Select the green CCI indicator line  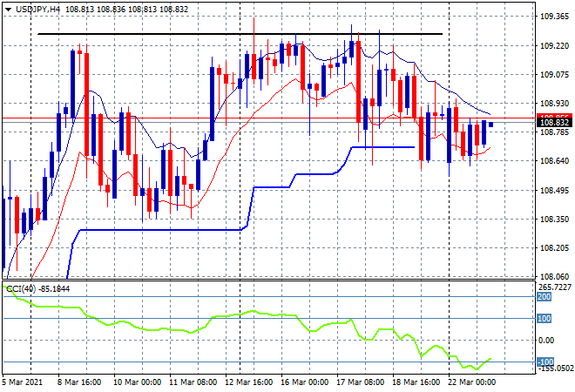click(x=247, y=312)
